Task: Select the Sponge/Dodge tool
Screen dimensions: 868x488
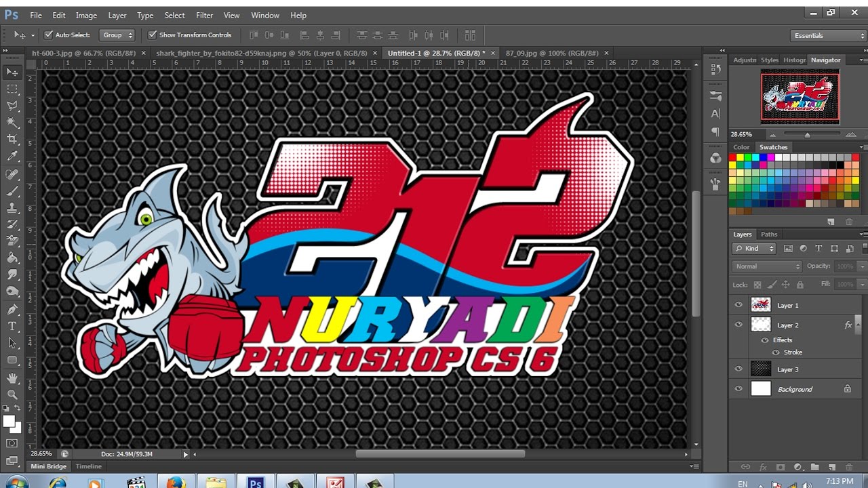Action: point(12,292)
